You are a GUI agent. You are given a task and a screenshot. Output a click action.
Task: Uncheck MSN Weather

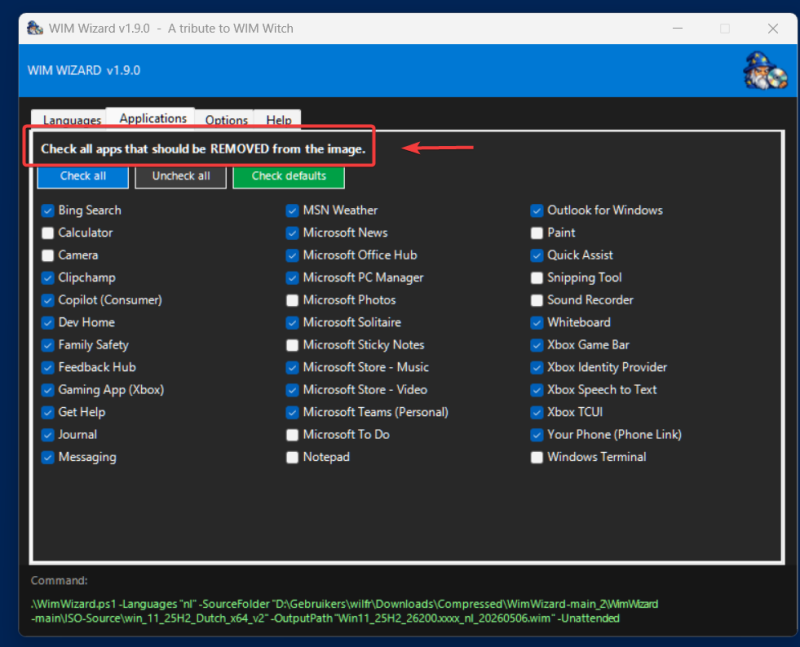[x=292, y=211]
